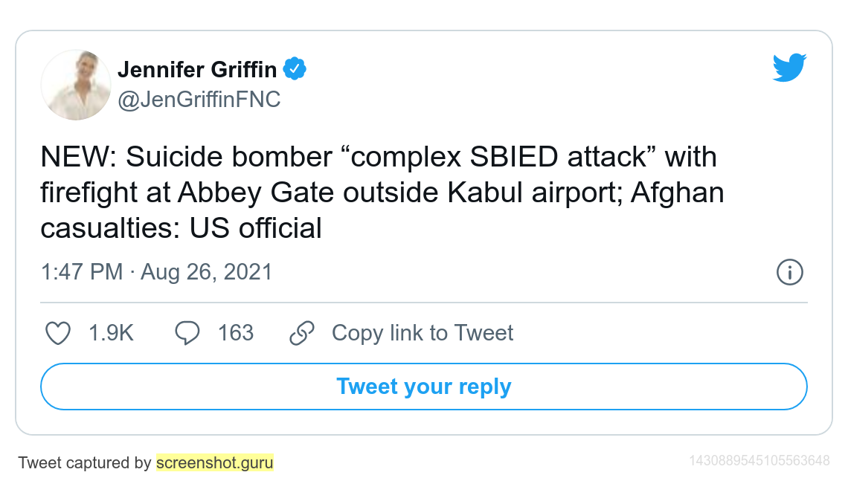The image size is (848, 504).
Task: Click the Tweet captured by caption
Action: point(84,463)
